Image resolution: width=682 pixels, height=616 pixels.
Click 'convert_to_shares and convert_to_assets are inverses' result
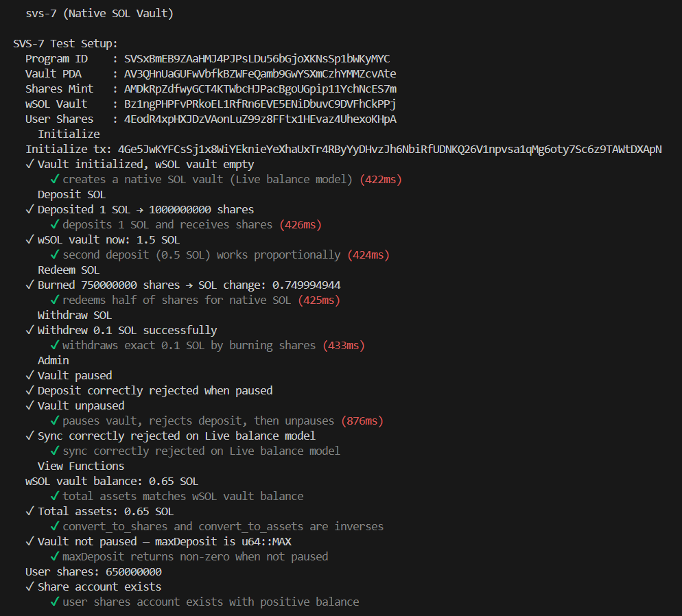[x=223, y=526]
